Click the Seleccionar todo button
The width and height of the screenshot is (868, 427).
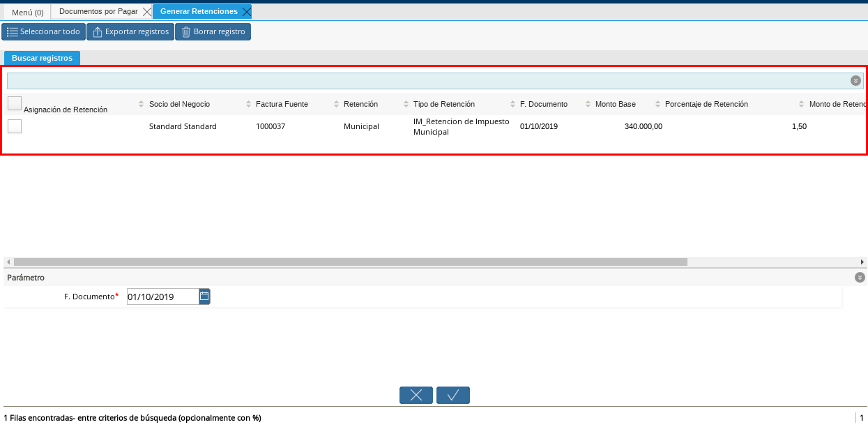click(43, 32)
